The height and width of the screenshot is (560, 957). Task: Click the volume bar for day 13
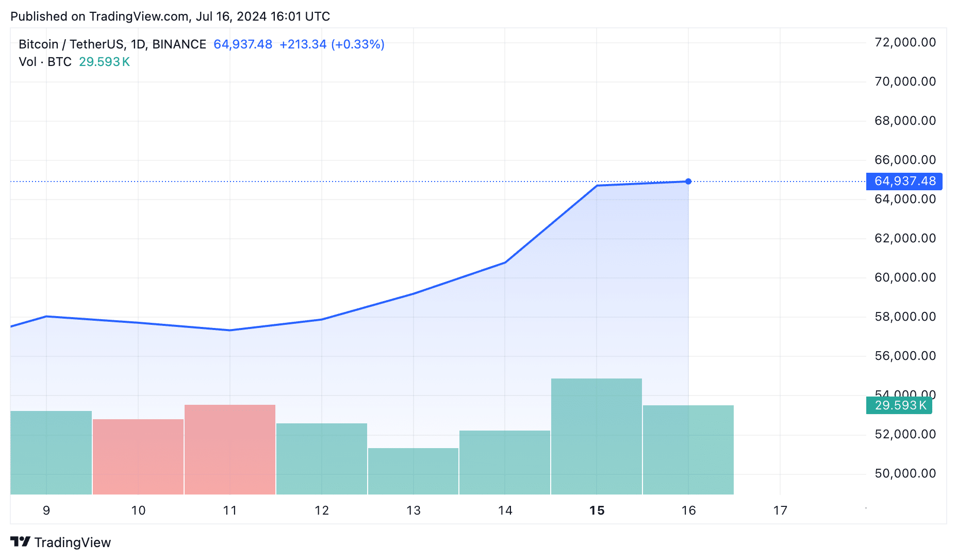tap(414, 471)
